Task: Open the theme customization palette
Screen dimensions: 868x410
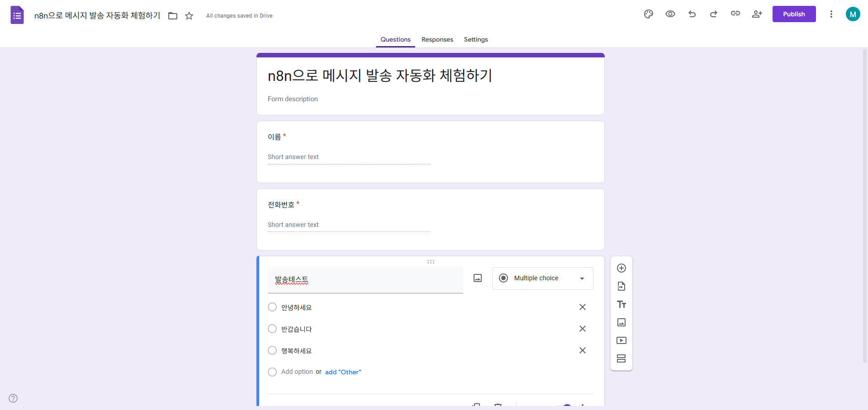Action: [x=648, y=14]
